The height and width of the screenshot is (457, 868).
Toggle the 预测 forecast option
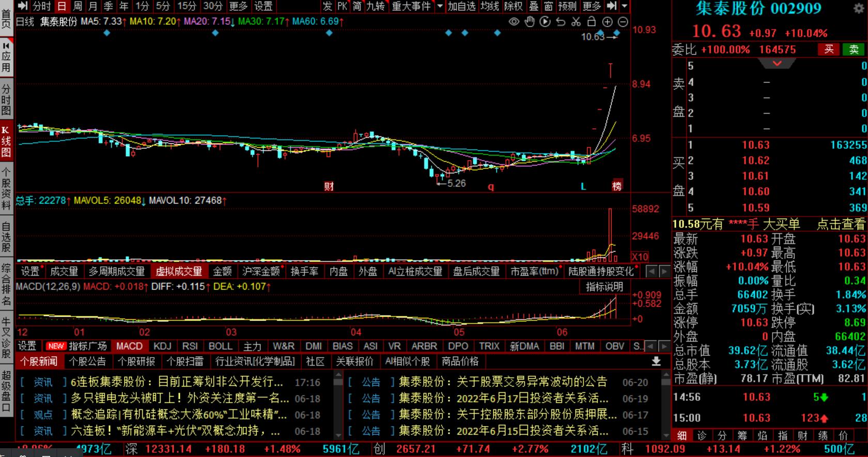tap(567, 6)
